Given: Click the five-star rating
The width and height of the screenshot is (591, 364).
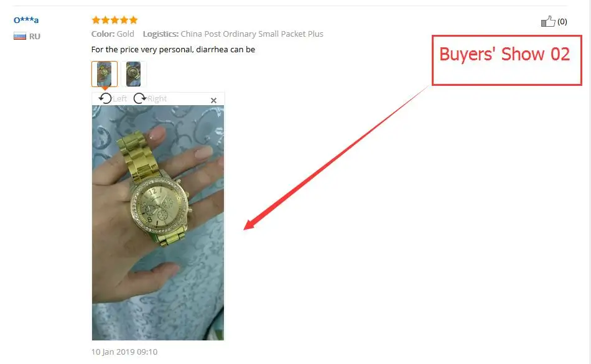Looking at the screenshot, I should click(x=115, y=20).
